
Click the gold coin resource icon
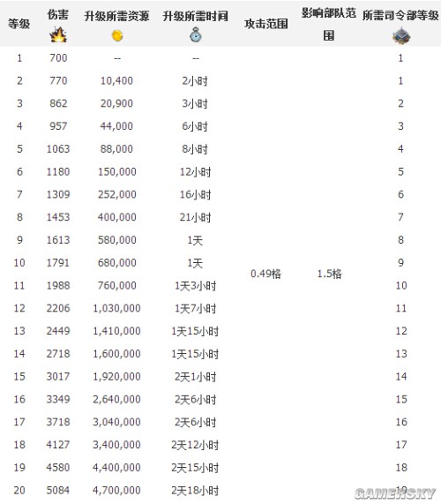tap(117, 35)
